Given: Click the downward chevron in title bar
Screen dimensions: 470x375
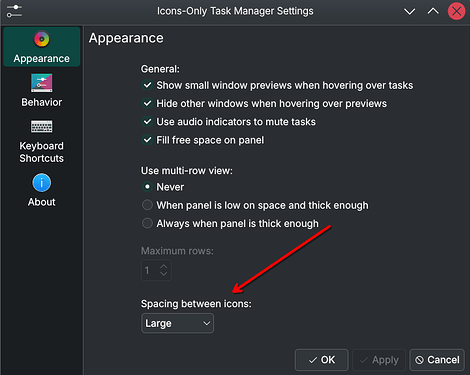Looking at the screenshot, I should [x=409, y=12].
